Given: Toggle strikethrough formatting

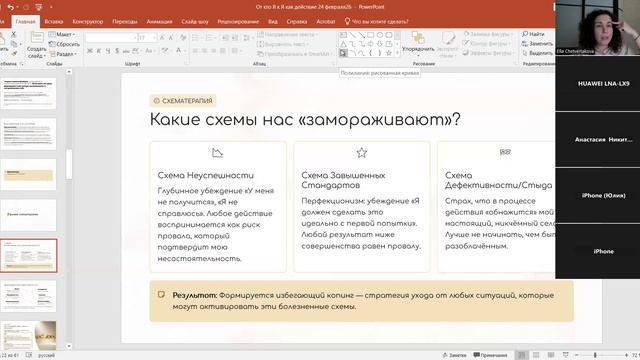Looking at the screenshot, I should (126, 51).
